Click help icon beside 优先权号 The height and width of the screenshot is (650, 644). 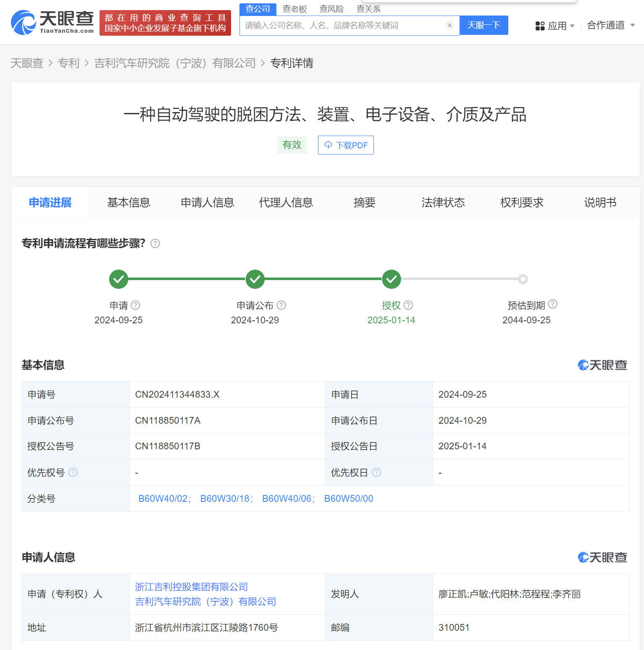(73, 472)
